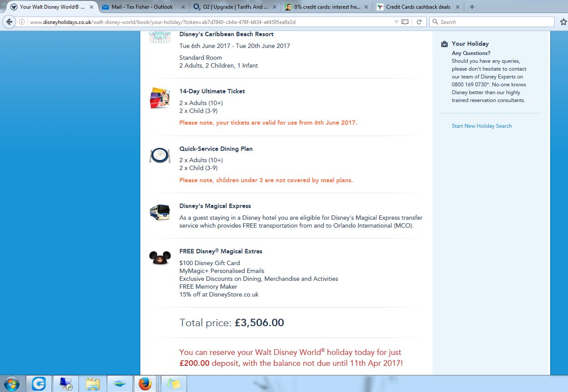Click the dates Tue 6th June - Tue 20th June 2017

pyautogui.click(x=235, y=46)
